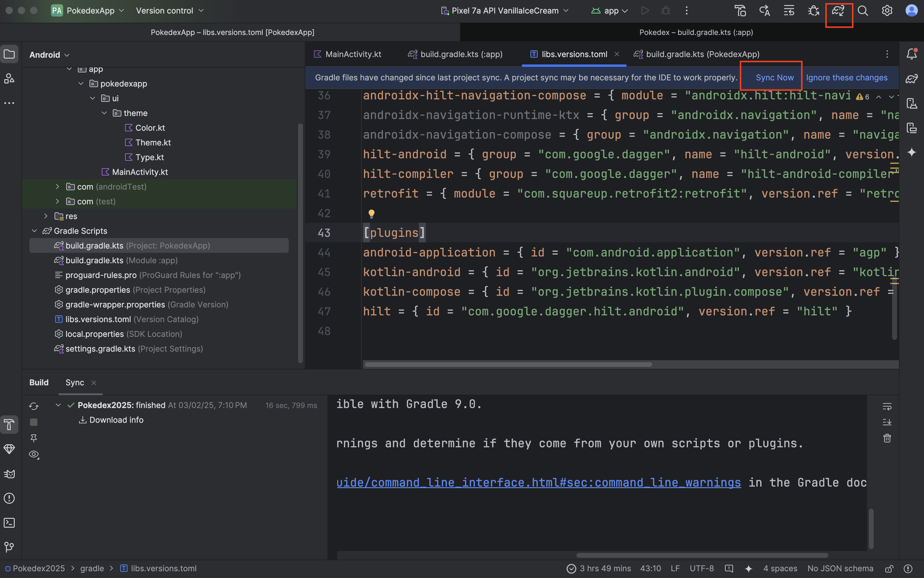Image resolution: width=924 pixels, height=578 pixels.
Task: Click the Debug app bug icon
Action: [x=666, y=11]
